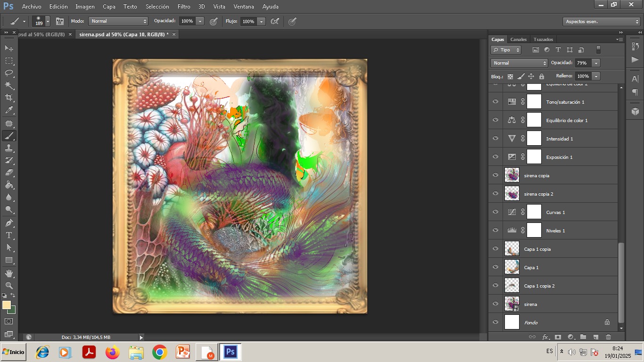Image resolution: width=644 pixels, height=362 pixels.
Task: Open the Selección menu
Action: point(157,7)
